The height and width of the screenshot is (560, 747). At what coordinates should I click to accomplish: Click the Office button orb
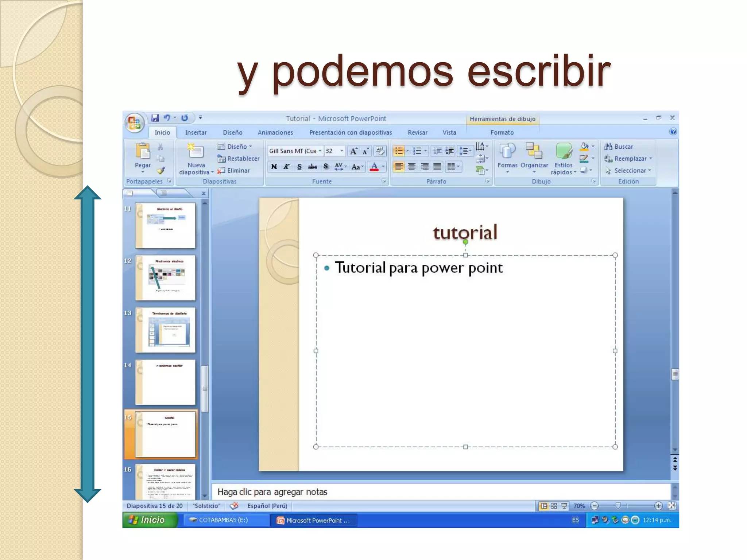click(134, 122)
